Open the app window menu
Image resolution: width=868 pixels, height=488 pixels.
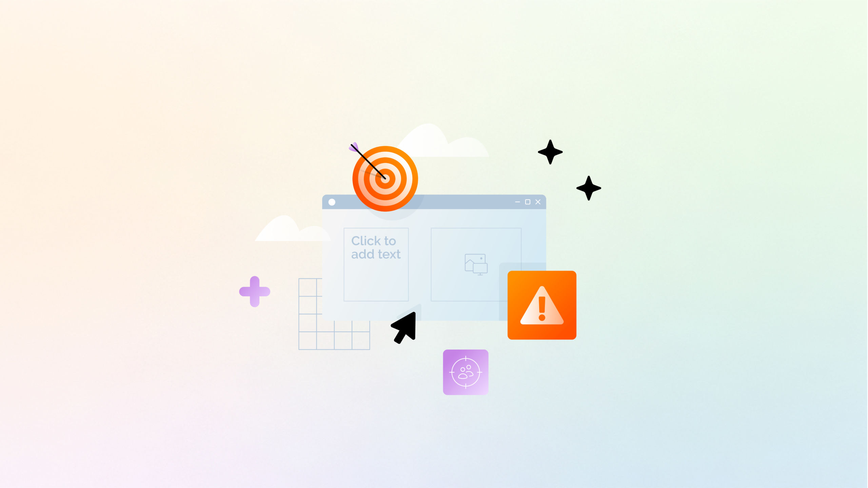point(333,202)
